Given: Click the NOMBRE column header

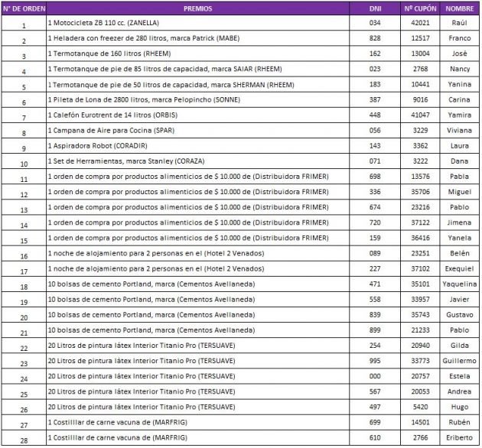Looking at the screenshot, I should pos(460,8).
